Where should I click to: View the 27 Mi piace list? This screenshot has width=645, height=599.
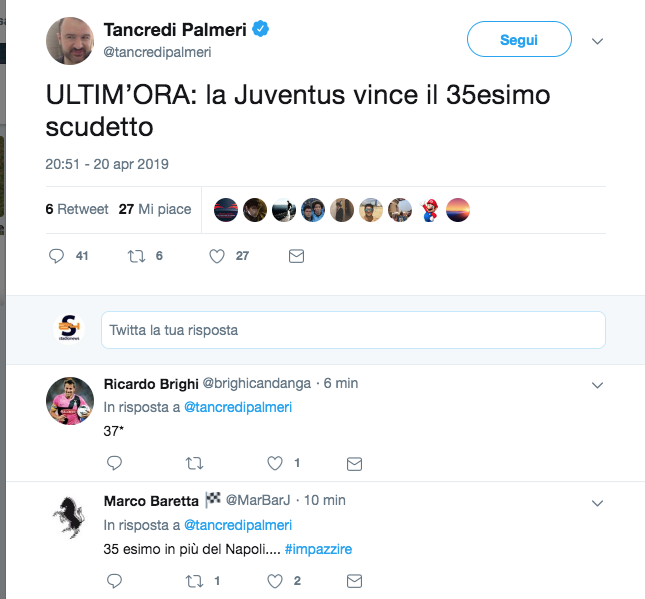[x=154, y=209]
